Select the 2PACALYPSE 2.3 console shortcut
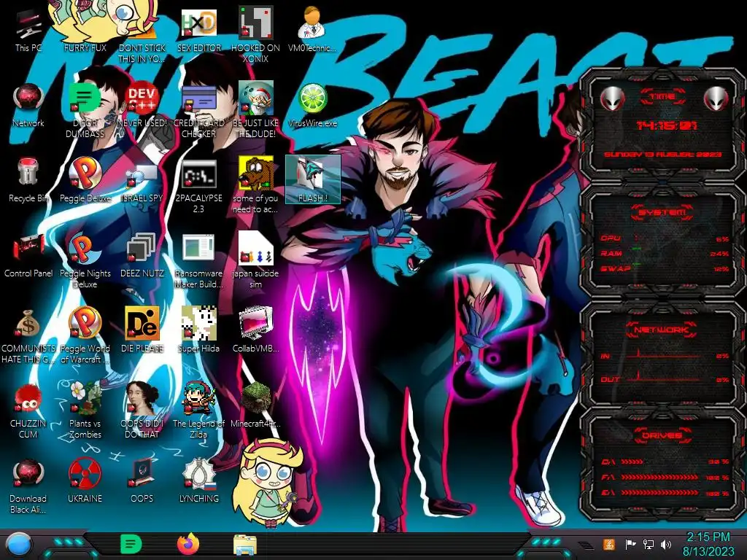The width and height of the screenshot is (747, 560). [199, 186]
